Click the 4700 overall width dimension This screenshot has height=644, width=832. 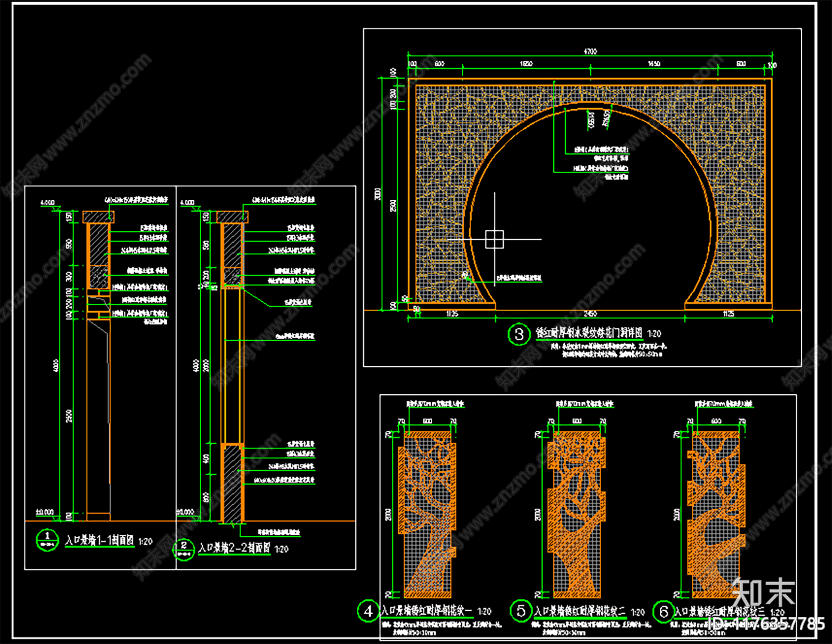click(590, 51)
